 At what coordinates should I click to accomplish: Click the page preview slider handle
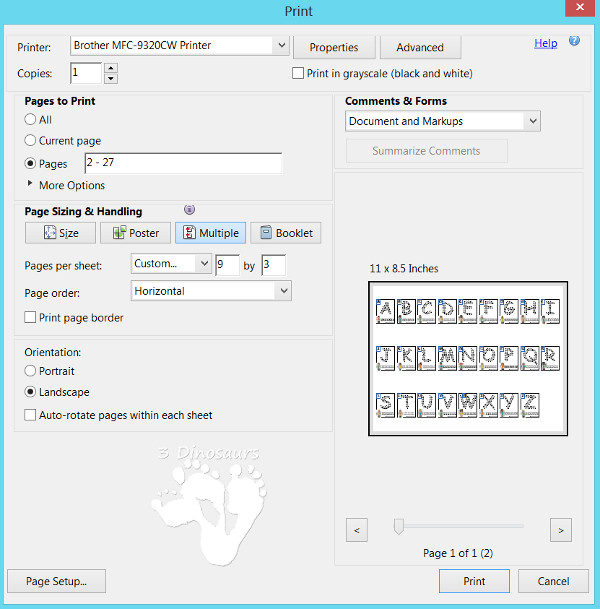[399, 526]
